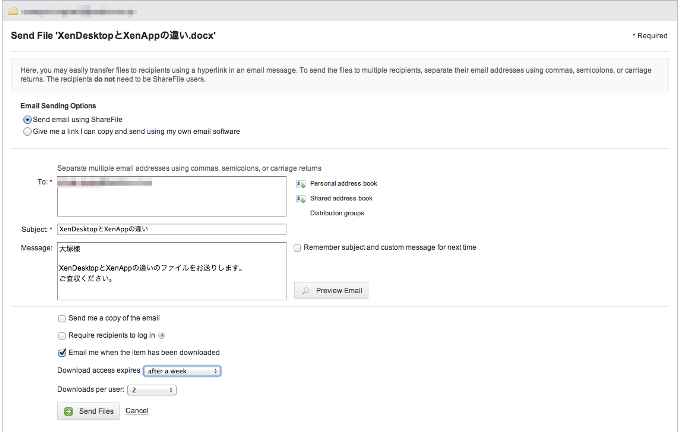Click the Cancel link
Viewport: 680px width, 432px height.
[137, 411]
